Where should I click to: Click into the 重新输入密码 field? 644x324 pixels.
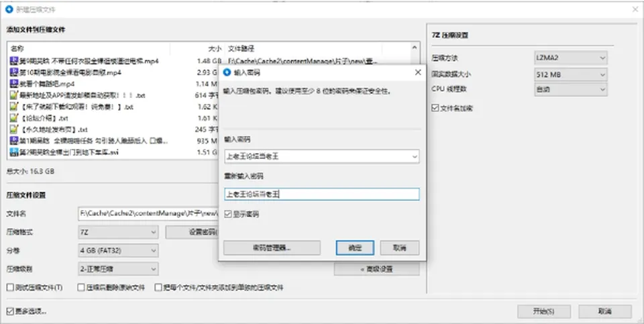(x=322, y=195)
